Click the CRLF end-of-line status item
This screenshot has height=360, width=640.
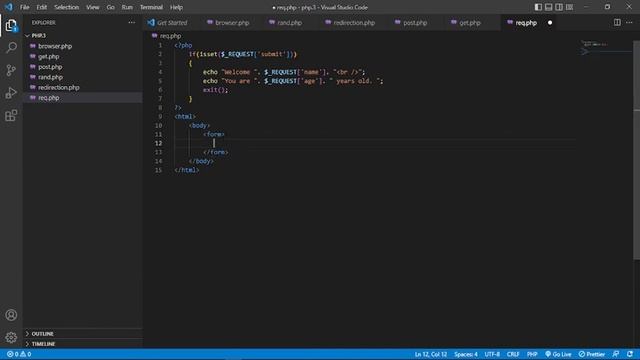click(x=513, y=354)
